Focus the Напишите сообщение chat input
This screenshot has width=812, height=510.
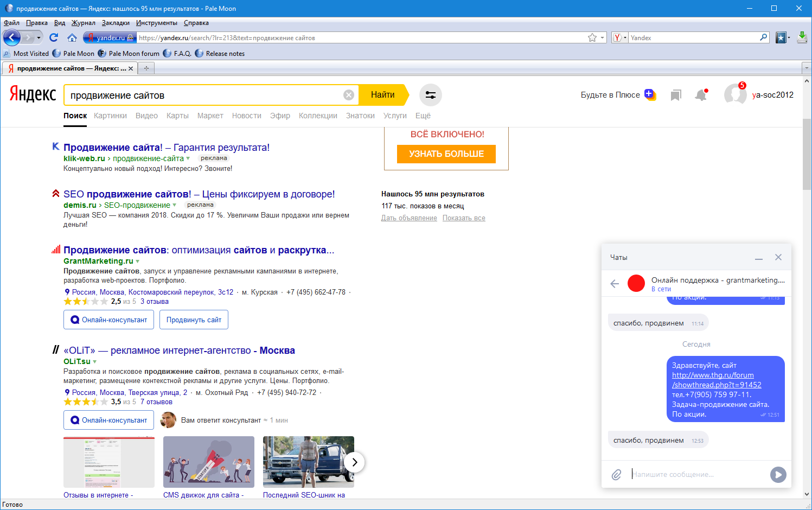tap(698, 475)
